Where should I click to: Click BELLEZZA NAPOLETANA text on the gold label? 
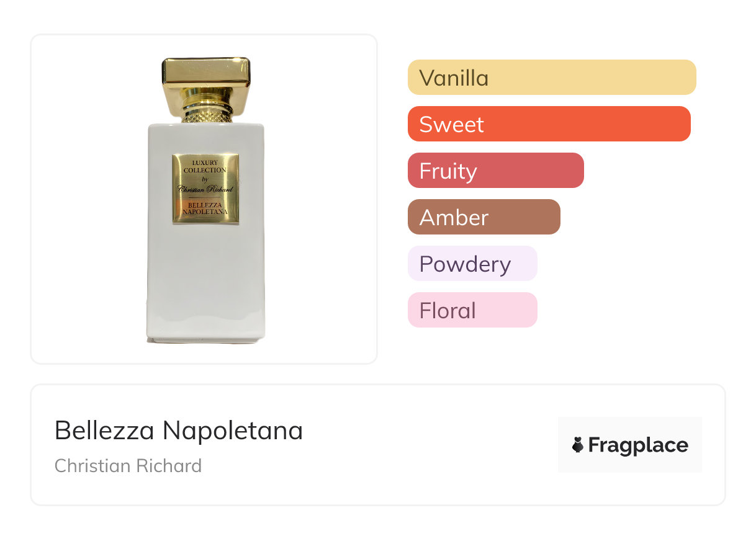click(205, 207)
